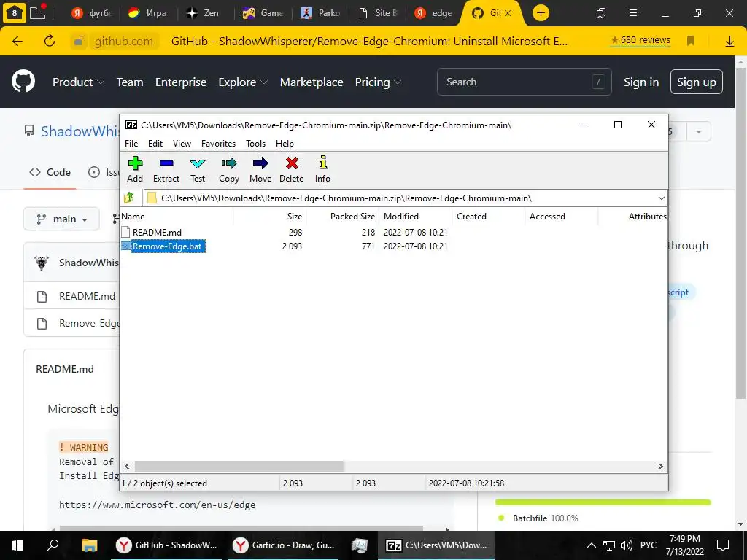The height and width of the screenshot is (560, 747).
Task: Open the Windows Start menu
Action: (x=18, y=545)
